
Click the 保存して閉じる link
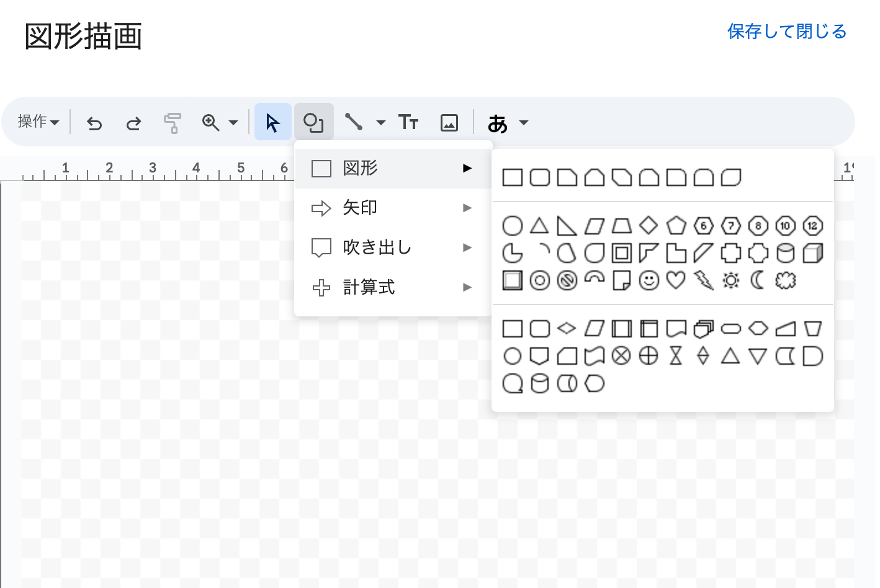click(x=786, y=31)
